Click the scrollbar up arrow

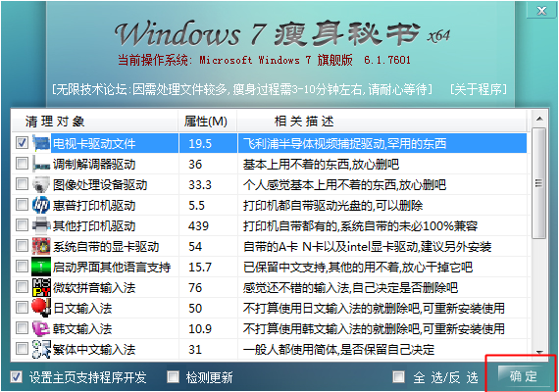539,119
